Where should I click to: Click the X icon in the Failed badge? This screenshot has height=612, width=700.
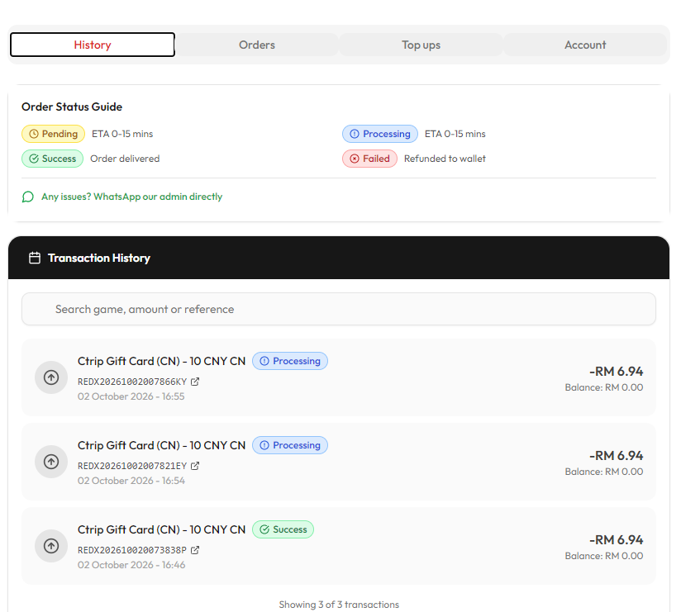[x=355, y=159]
